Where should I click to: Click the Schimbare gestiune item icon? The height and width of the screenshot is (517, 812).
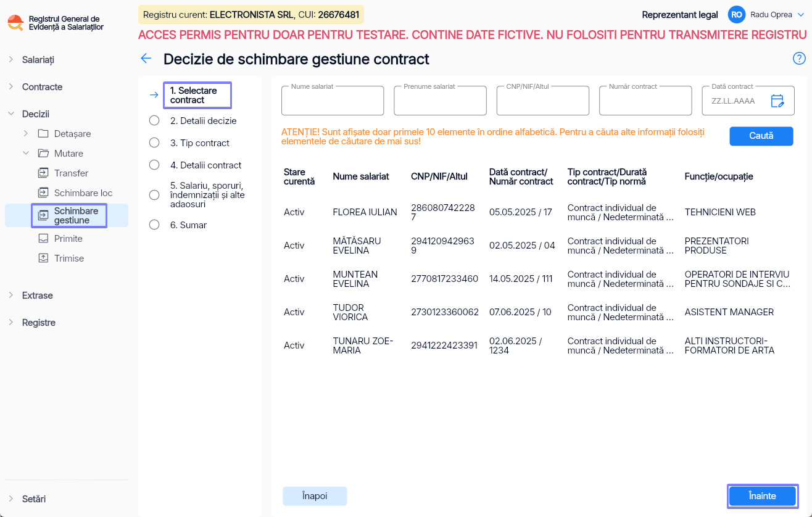pos(43,215)
